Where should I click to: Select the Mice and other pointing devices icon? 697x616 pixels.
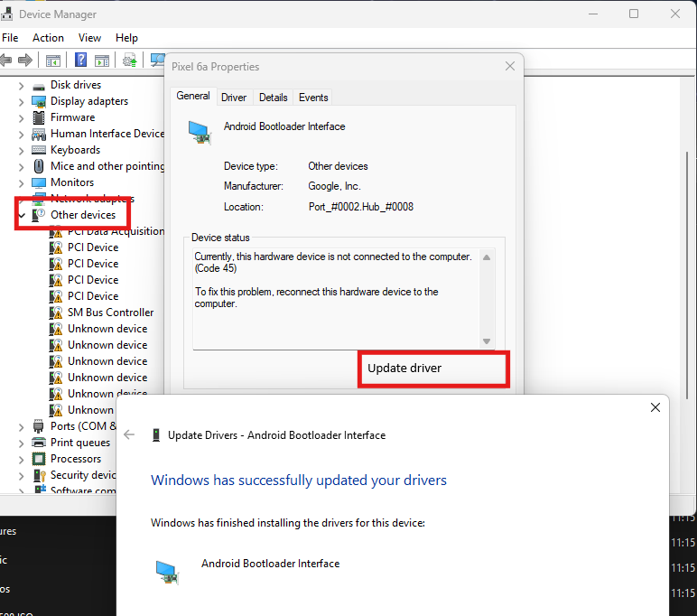pos(39,166)
